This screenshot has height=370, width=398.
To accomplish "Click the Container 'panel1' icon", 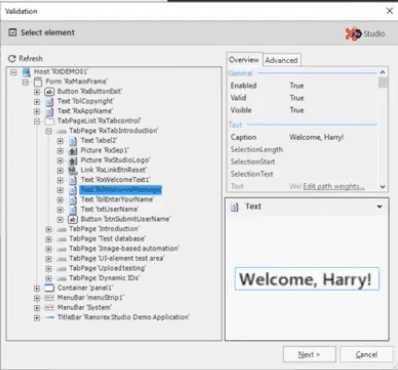I will 49,288.
